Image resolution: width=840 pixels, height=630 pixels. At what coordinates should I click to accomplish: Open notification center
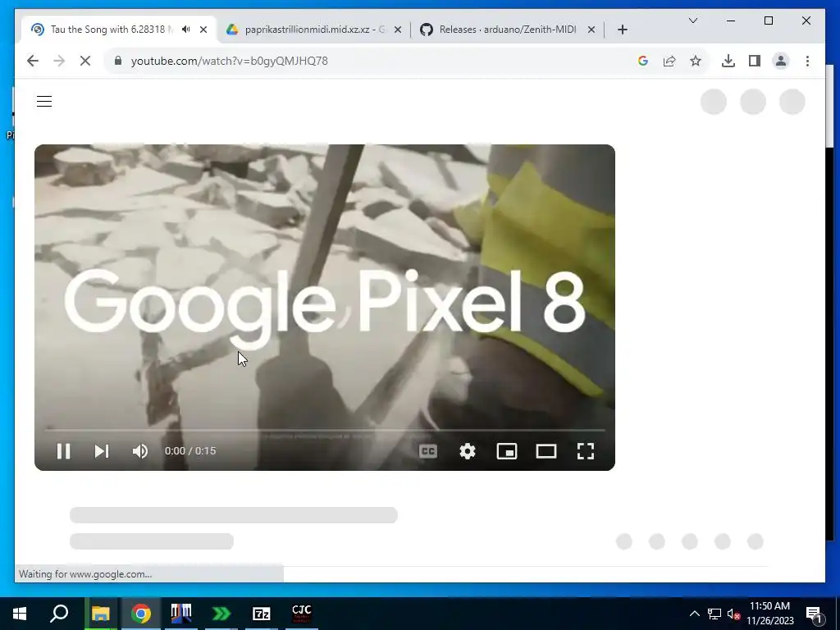pyautogui.click(x=814, y=614)
